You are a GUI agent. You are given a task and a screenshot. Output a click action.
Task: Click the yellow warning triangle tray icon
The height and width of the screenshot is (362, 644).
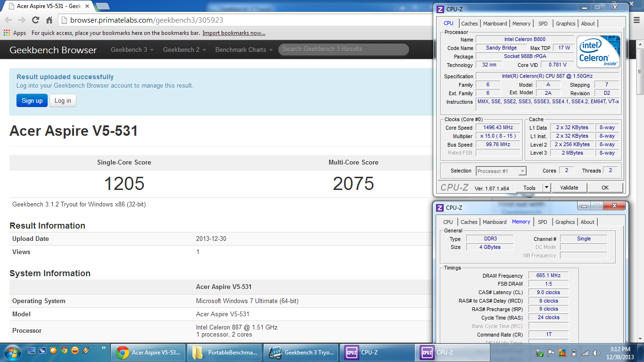coord(562,353)
